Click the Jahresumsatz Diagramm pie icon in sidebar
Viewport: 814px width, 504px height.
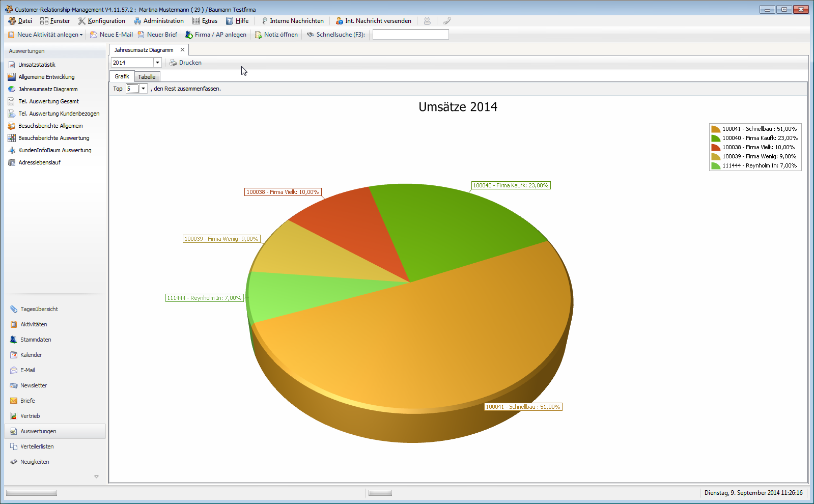pos(12,89)
